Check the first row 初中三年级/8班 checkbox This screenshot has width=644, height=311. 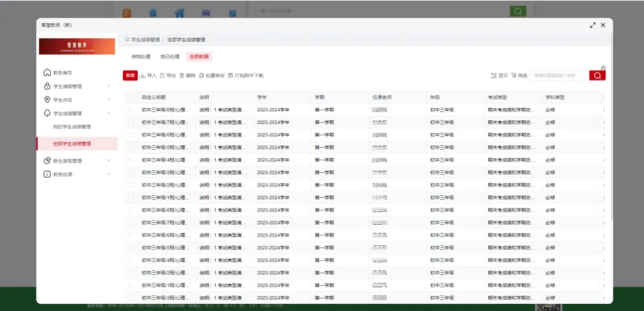[131, 110]
